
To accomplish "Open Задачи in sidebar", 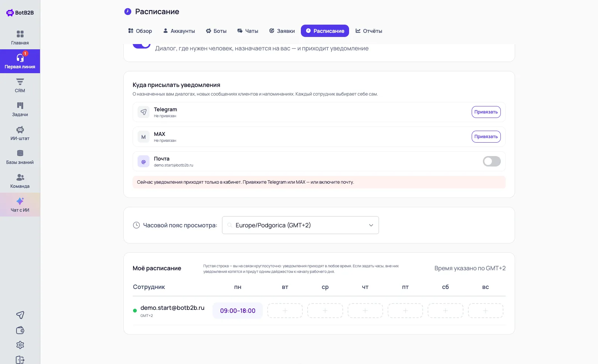I will [20, 109].
